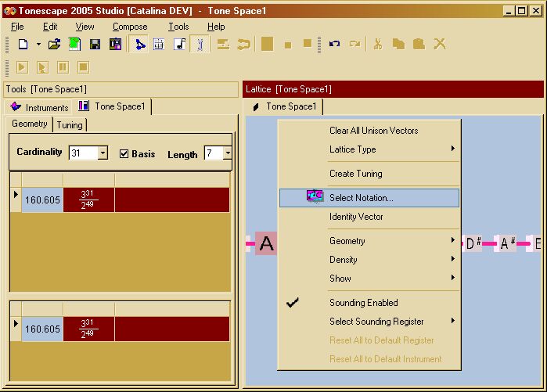The image size is (547, 392).
Task: Choose Clear All Unison Vectors
Action: [x=369, y=131]
